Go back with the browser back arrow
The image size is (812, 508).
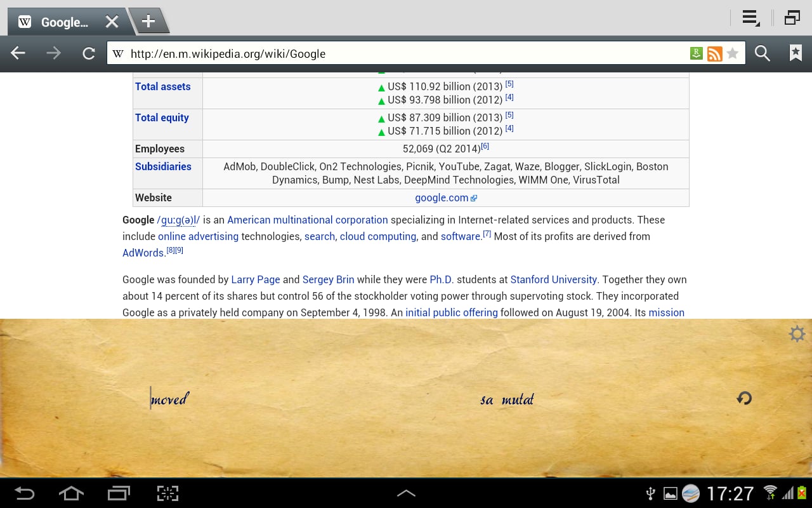tap(18, 53)
